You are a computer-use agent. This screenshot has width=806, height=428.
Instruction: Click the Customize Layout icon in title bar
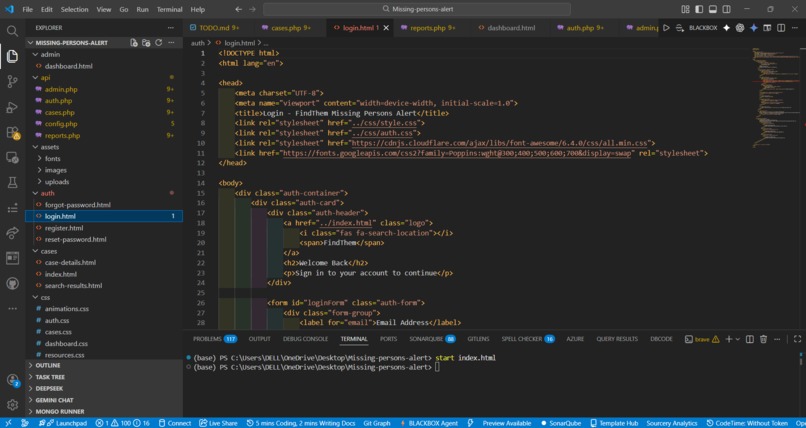coord(685,9)
